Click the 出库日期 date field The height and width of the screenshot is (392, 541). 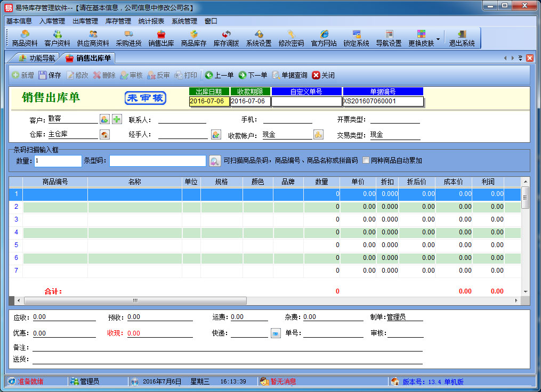click(209, 101)
